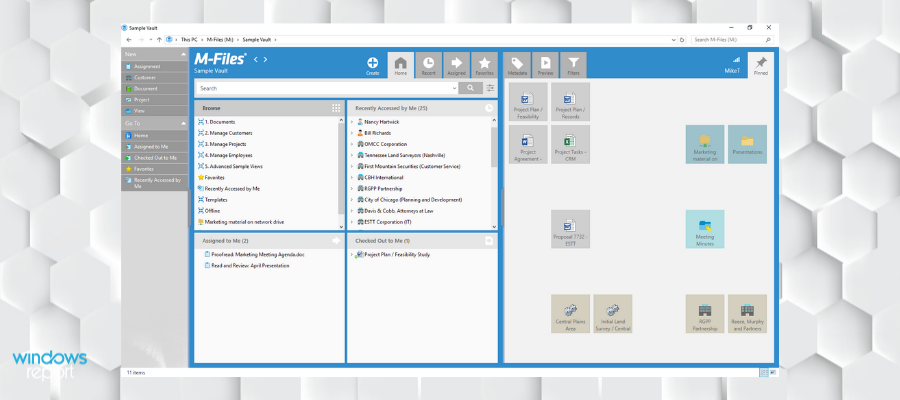Image resolution: width=900 pixels, height=400 pixels.
Task: Go to Home in task pane
Action: click(x=155, y=135)
